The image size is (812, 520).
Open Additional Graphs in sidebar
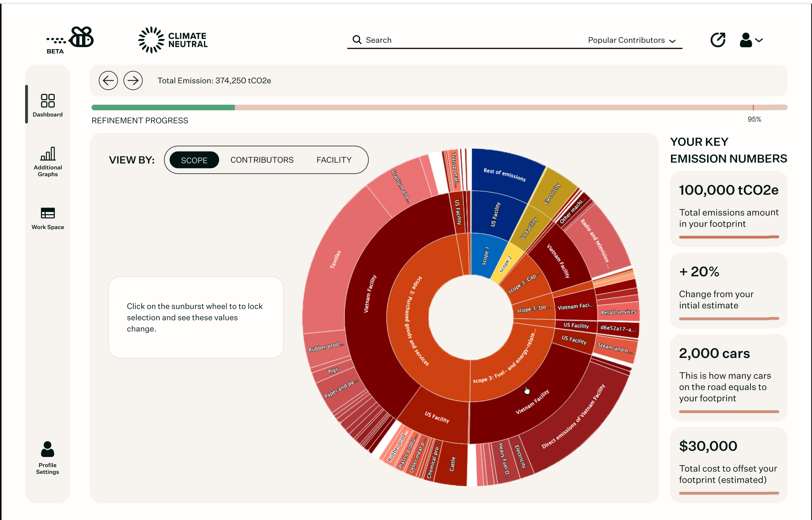[48, 161]
